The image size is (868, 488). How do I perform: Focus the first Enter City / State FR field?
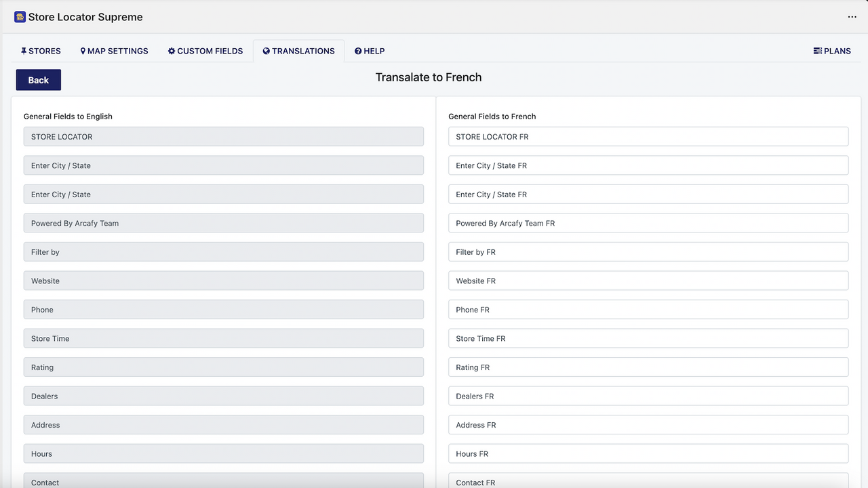click(x=648, y=165)
